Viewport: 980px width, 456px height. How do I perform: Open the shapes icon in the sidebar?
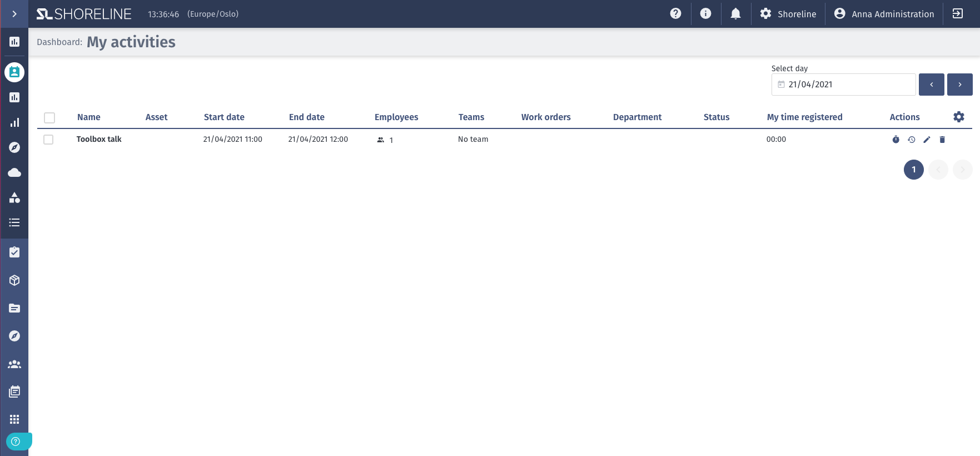coord(14,197)
